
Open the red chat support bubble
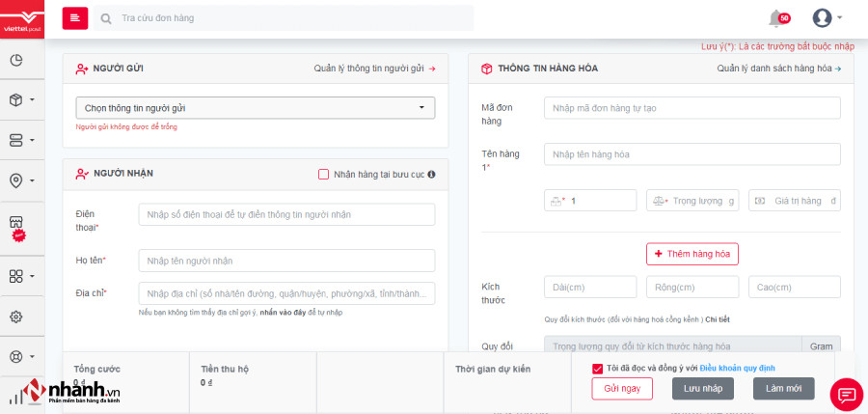(x=846, y=394)
